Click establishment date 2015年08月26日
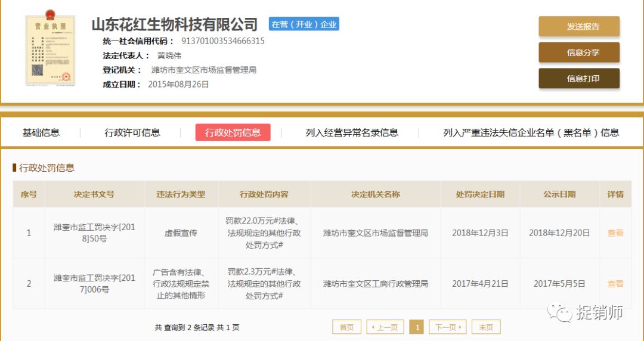The width and height of the screenshot is (644, 341). [x=179, y=84]
